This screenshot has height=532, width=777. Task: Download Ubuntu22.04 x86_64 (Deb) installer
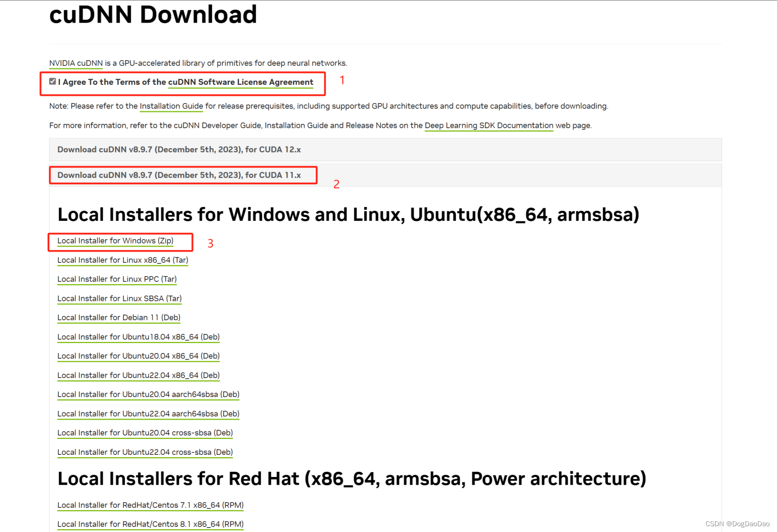tap(138, 375)
